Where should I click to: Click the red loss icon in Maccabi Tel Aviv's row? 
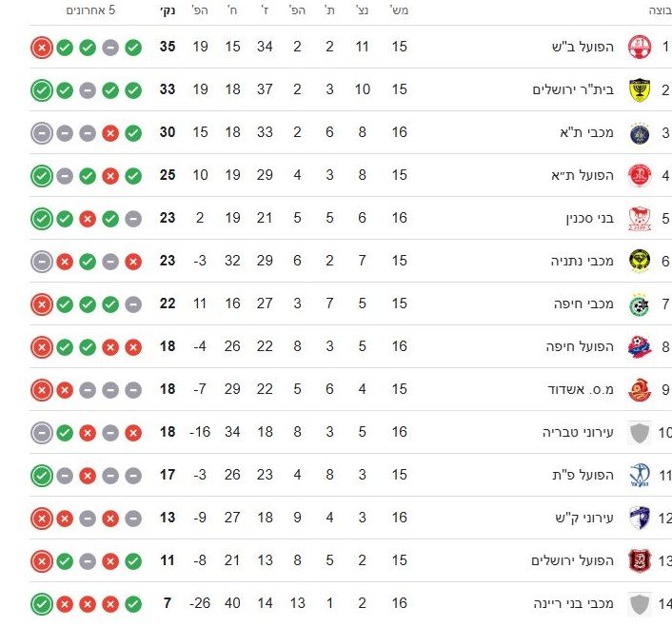109,132
